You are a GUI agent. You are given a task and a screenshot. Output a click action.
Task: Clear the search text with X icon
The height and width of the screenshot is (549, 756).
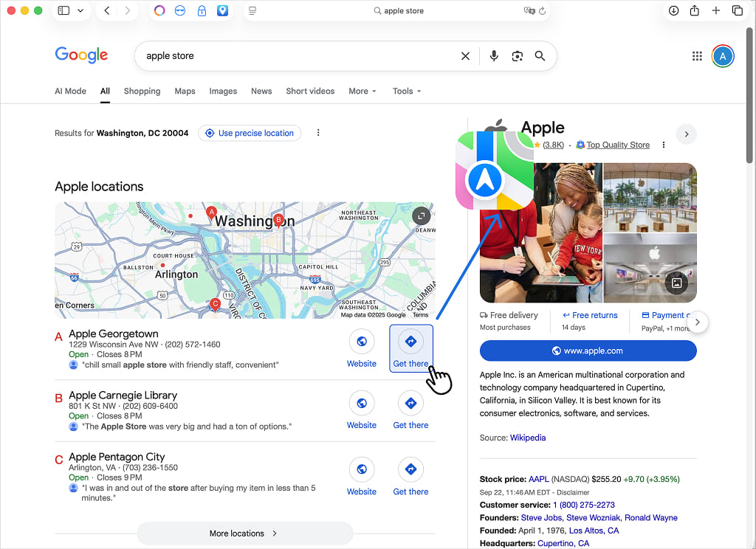[x=465, y=56]
